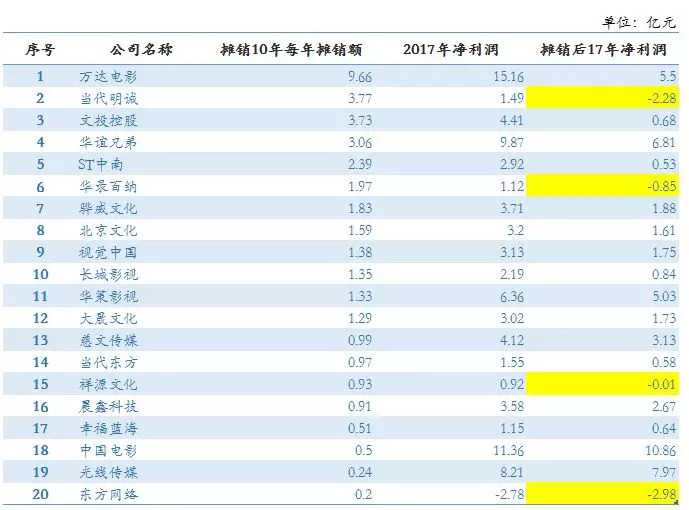Select the 摊销10年每年摊销额 column header
This screenshot has width=689, height=510.
(291, 50)
